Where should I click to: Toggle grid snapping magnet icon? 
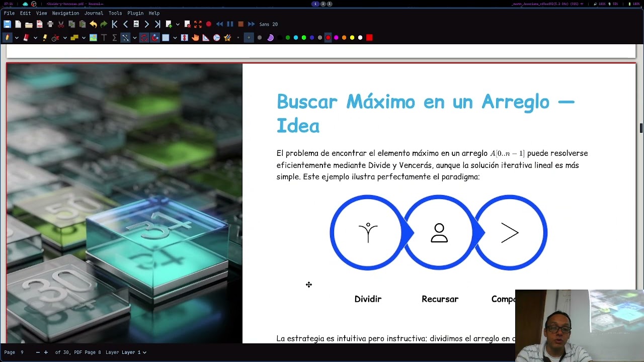(x=155, y=38)
